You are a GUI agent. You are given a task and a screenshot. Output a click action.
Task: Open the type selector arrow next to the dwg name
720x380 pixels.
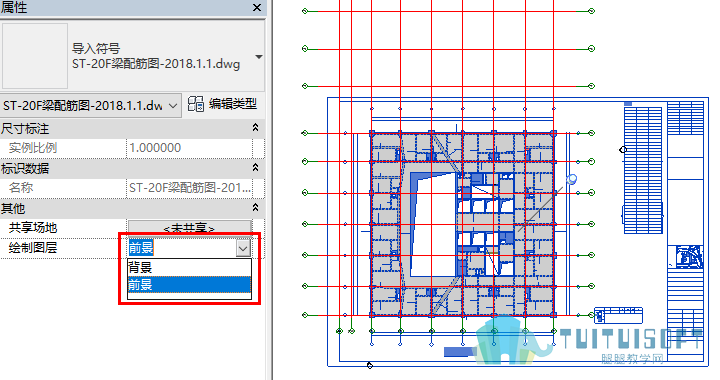pos(259,57)
